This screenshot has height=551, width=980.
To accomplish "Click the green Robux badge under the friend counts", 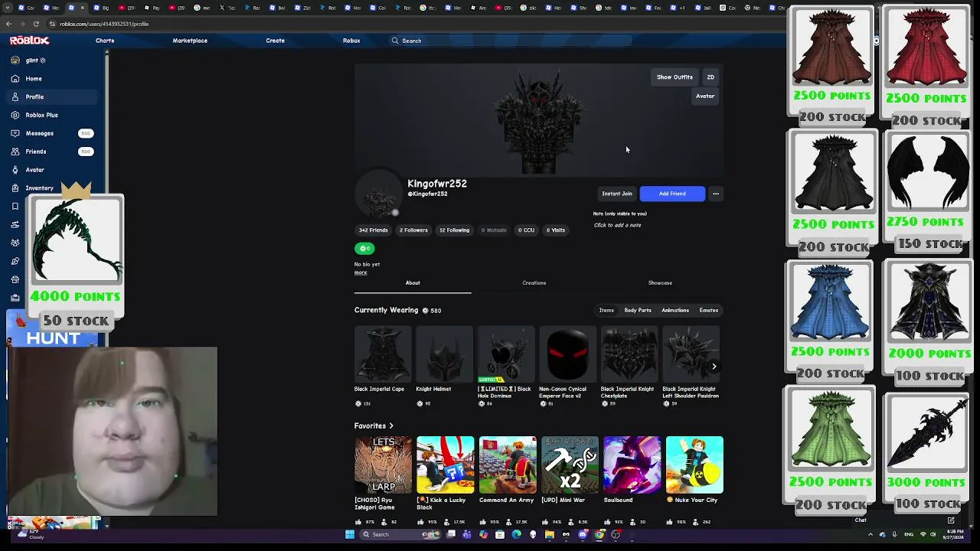I will (x=364, y=248).
